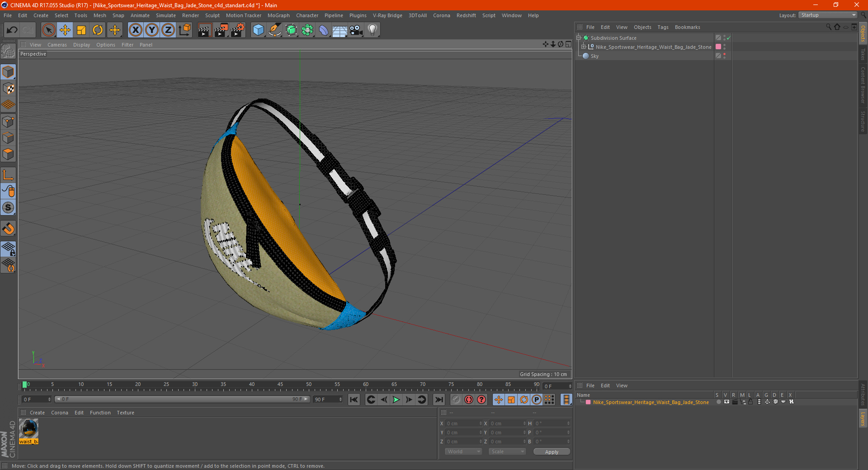Viewport: 868px width, 470px height.
Task: Click the timeline range slider bar
Action: [x=182, y=399]
